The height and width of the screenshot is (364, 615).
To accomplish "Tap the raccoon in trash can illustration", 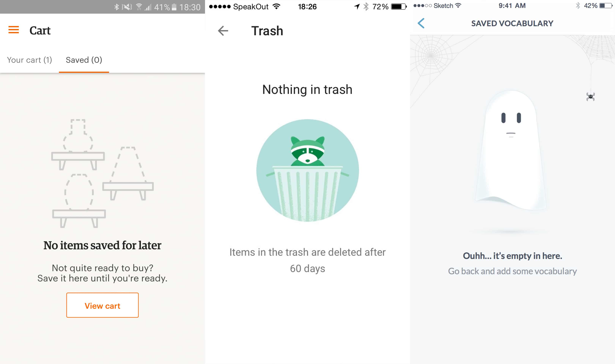I will (307, 170).
